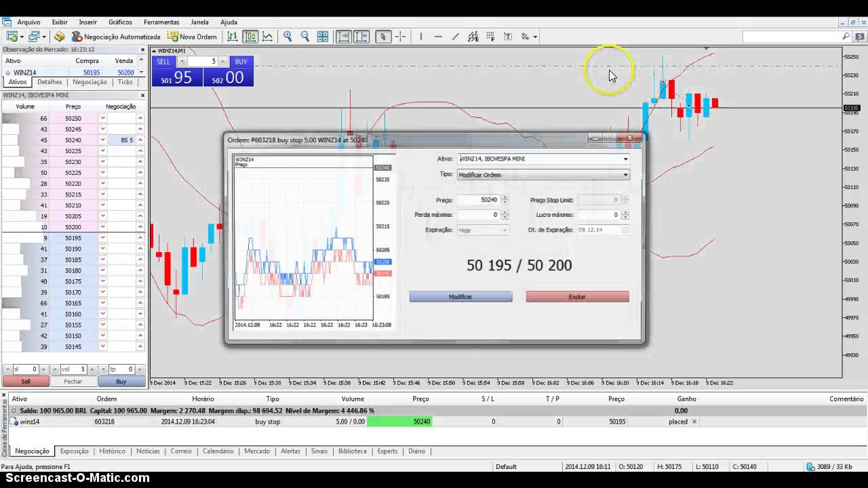Click Nova Ordem toolbar button

pos(193,37)
